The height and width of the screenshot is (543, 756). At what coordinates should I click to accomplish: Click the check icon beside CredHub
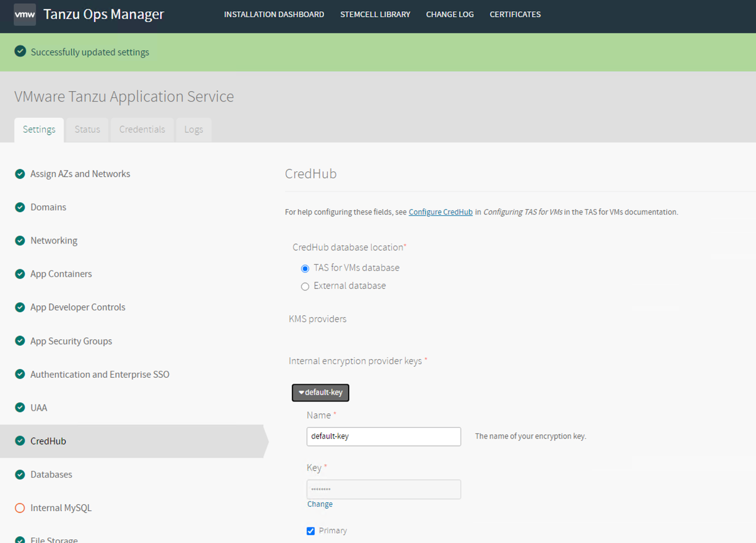20,441
